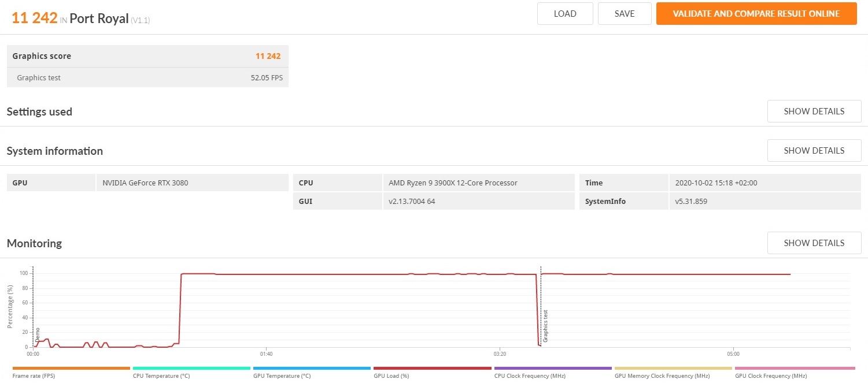
Task: Select the Time value 2020-10-02 15:18
Action: point(716,183)
